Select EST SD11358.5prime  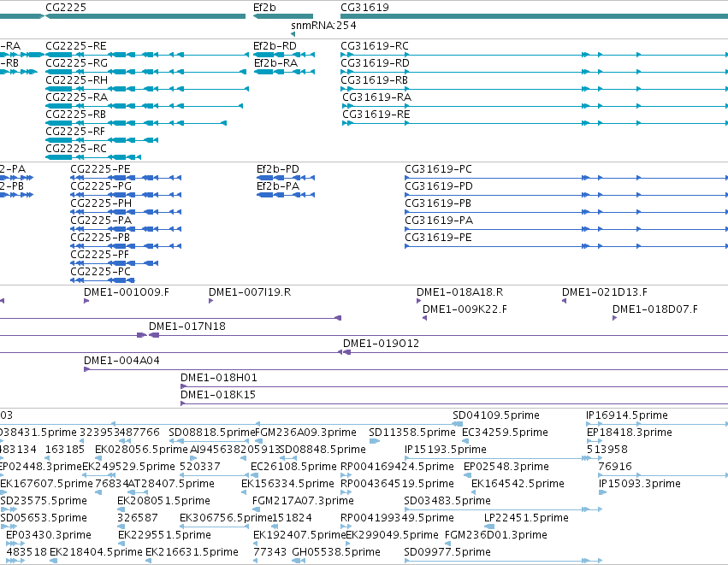411,433
